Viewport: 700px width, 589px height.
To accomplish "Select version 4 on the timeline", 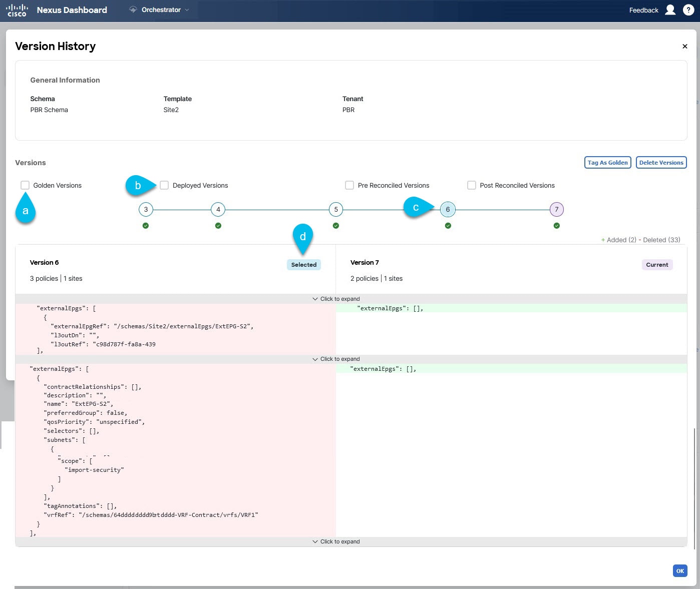I will pos(218,209).
